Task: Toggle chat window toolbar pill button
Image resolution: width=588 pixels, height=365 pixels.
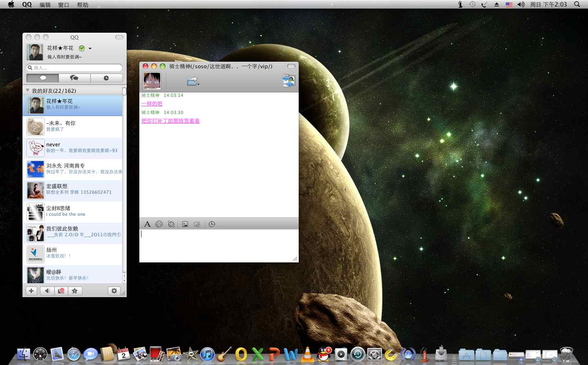Action: (x=291, y=66)
